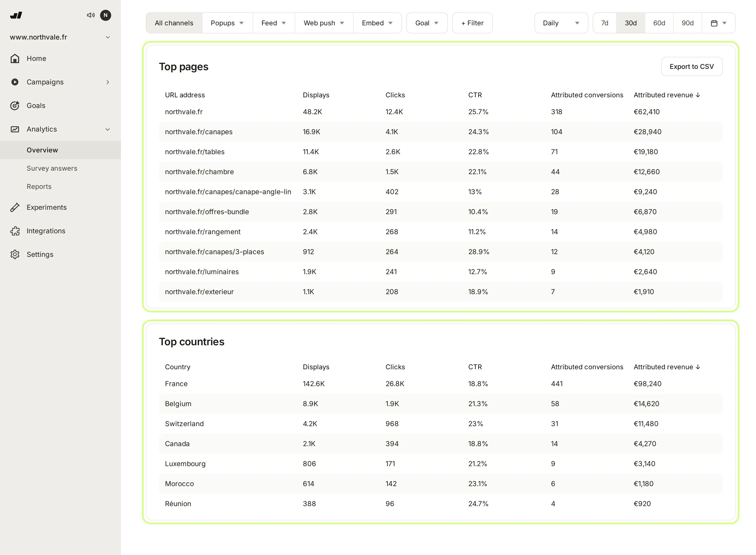Open Overview under Analytics
The image size is (756, 555).
[x=60, y=150]
